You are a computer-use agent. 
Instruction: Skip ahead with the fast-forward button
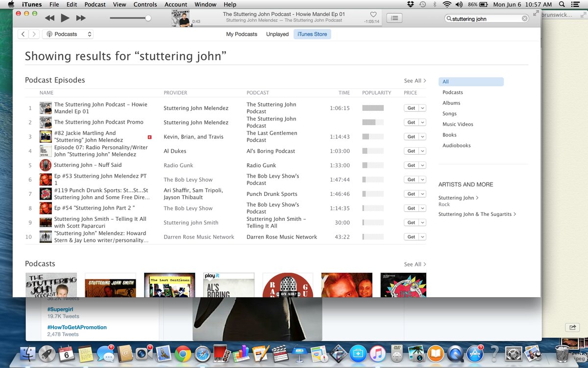point(81,18)
